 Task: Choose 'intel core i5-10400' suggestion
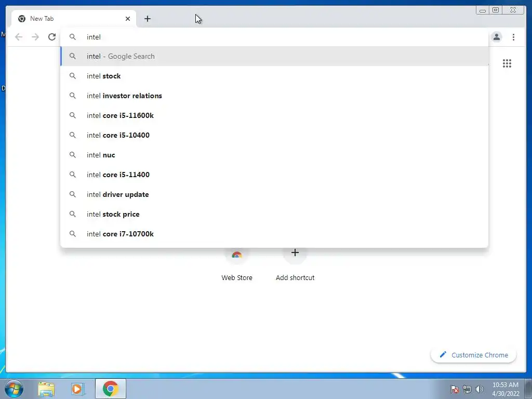pyautogui.click(x=274, y=135)
